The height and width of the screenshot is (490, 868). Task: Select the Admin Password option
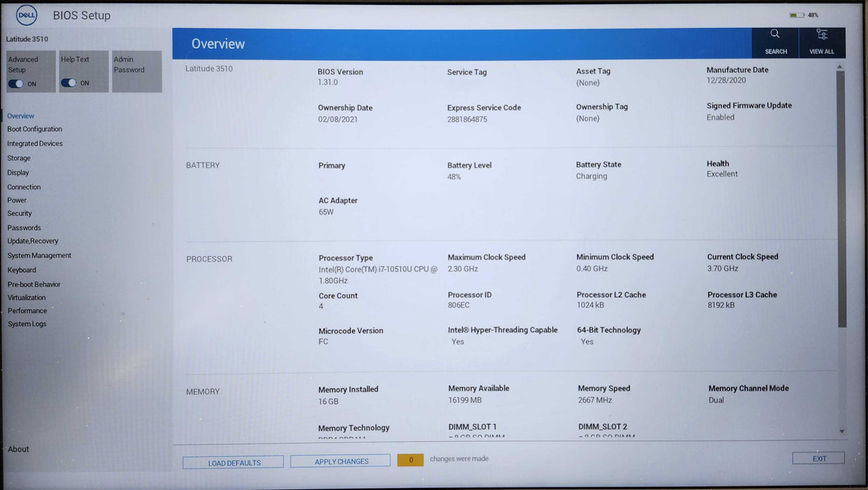(x=136, y=71)
